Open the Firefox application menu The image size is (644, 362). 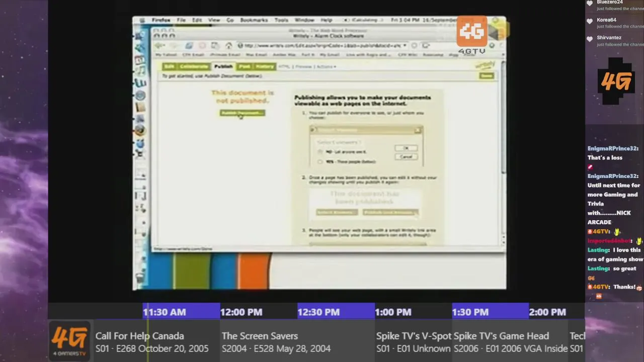click(161, 20)
